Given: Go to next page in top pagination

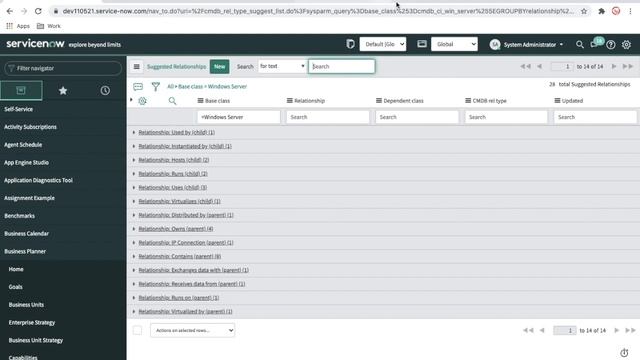Looking at the screenshot, I should [614, 66].
